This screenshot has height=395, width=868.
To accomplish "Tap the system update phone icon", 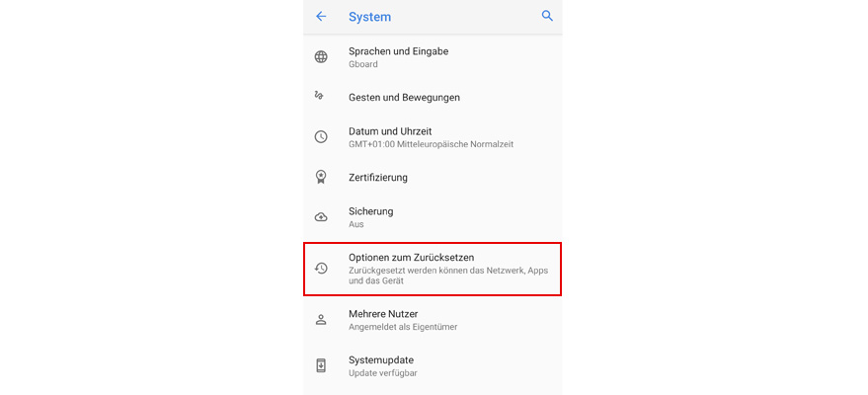I will [x=321, y=365].
